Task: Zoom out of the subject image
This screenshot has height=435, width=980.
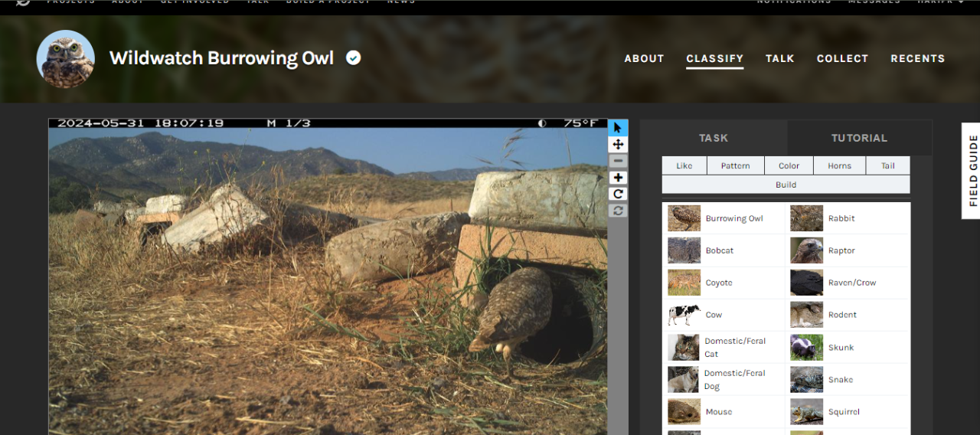Action: (x=618, y=161)
